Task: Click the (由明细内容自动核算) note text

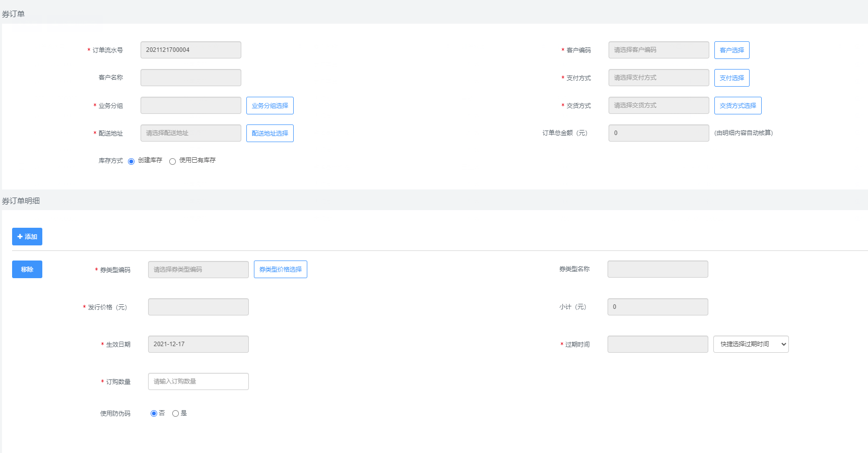Action: pos(744,133)
